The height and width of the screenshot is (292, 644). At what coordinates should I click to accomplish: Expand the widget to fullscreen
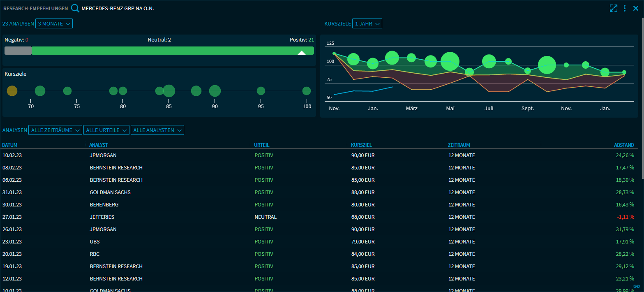pos(614,8)
